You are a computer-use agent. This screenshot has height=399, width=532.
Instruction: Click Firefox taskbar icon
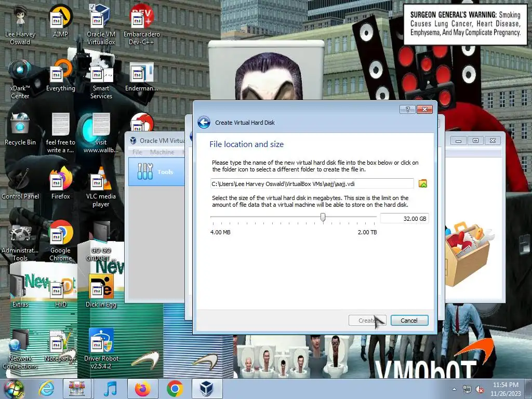[142, 389]
